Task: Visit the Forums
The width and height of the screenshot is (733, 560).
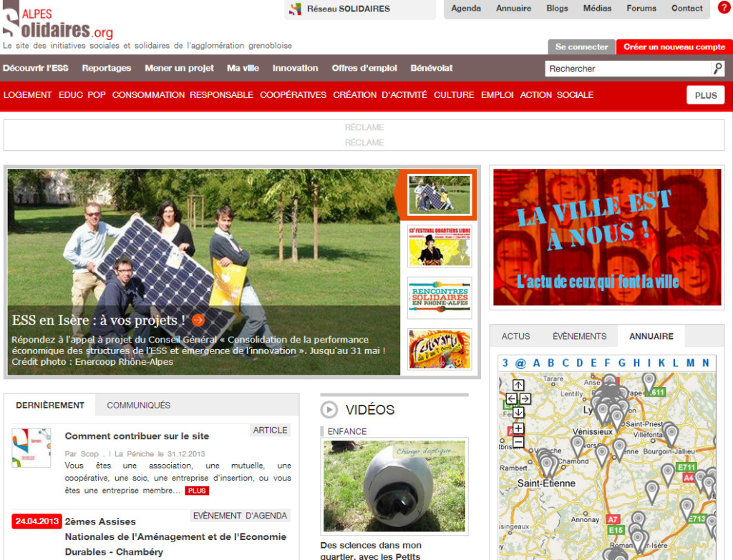Action: [641, 9]
